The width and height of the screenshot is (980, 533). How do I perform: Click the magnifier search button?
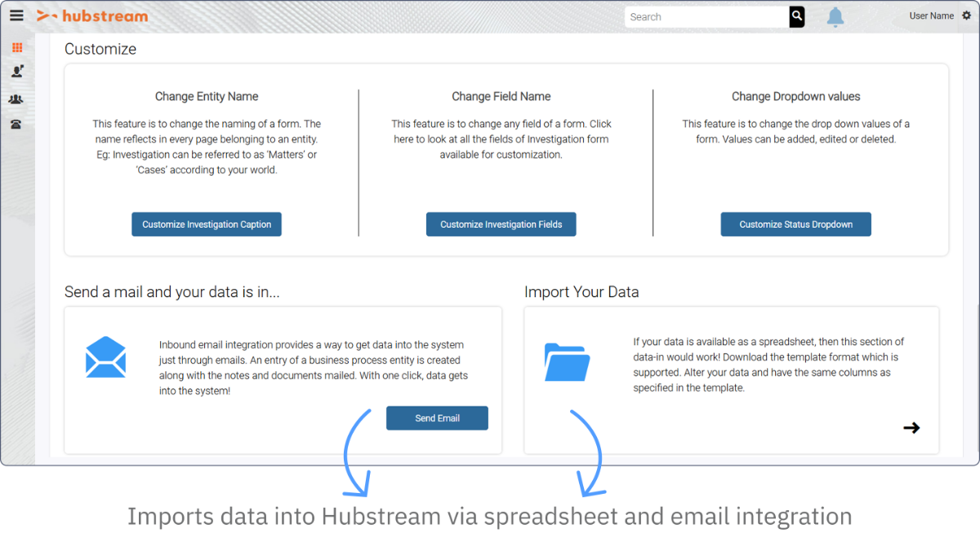pos(796,16)
